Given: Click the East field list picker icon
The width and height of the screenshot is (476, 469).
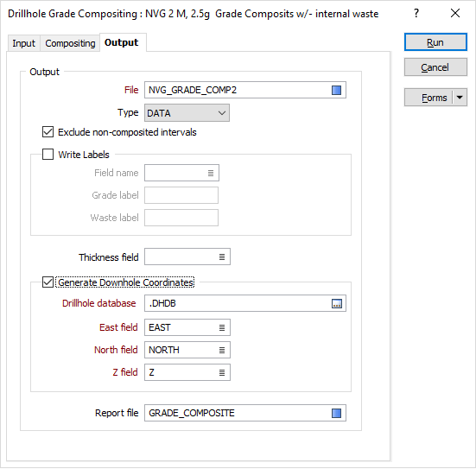Looking at the screenshot, I should [222, 327].
